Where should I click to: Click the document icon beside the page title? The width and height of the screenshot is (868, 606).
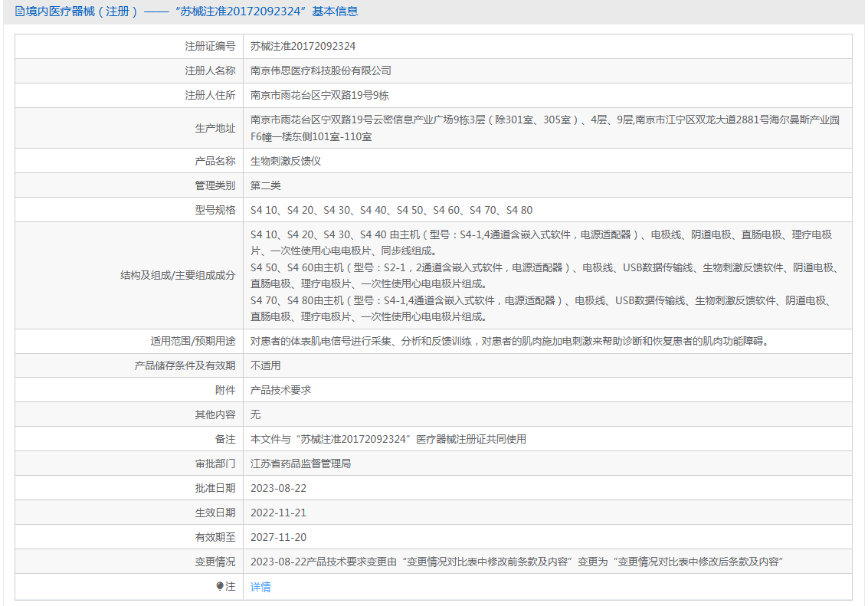[x=19, y=11]
